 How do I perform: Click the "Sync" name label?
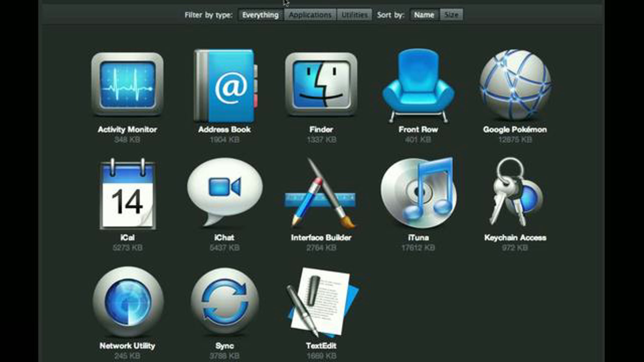pyautogui.click(x=225, y=346)
